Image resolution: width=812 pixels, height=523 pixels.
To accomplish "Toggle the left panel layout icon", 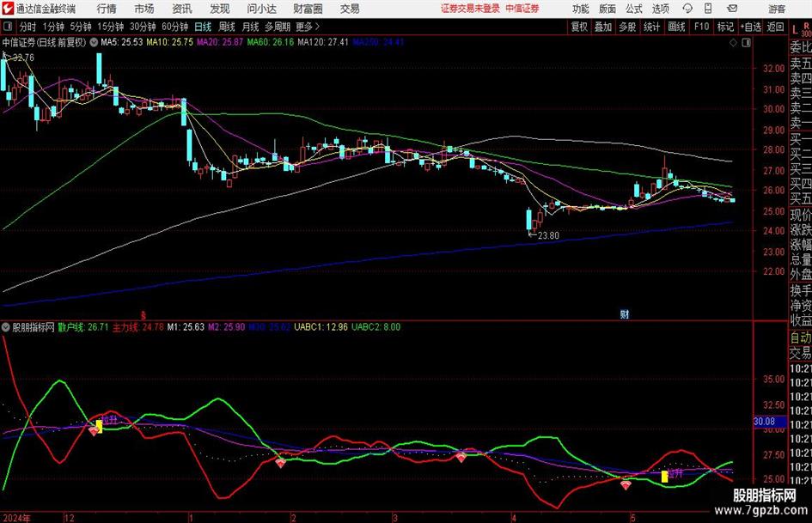I will pos(7,27).
